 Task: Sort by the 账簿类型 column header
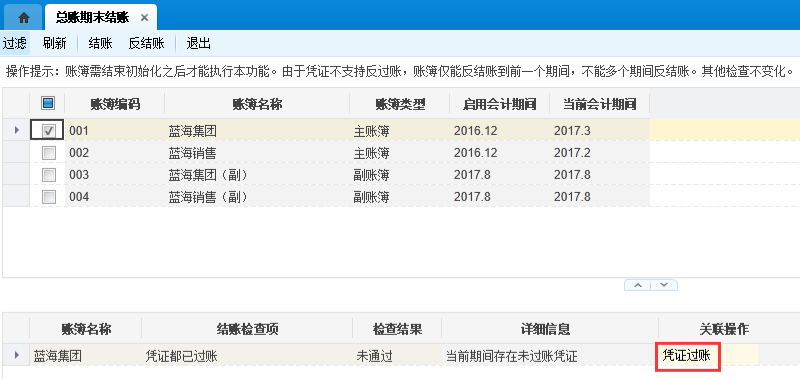[x=399, y=104]
